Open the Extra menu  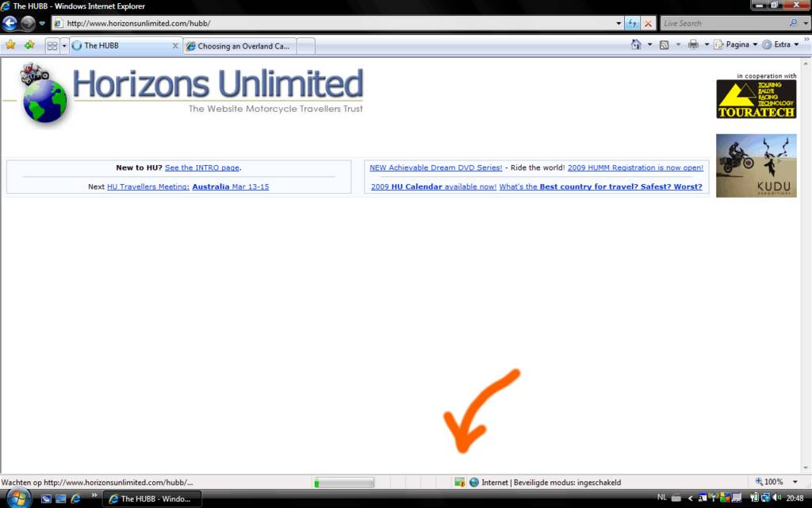point(780,44)
